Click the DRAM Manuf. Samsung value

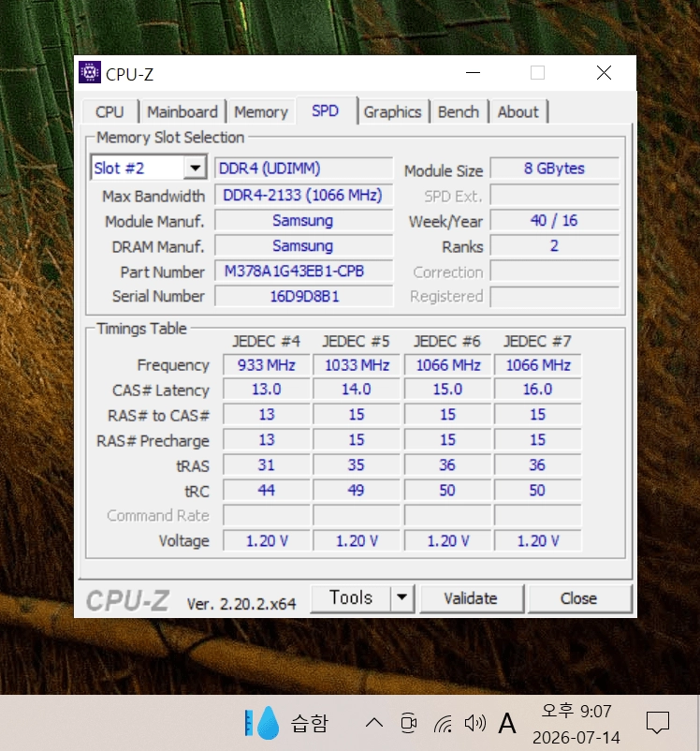pos(303,245)
